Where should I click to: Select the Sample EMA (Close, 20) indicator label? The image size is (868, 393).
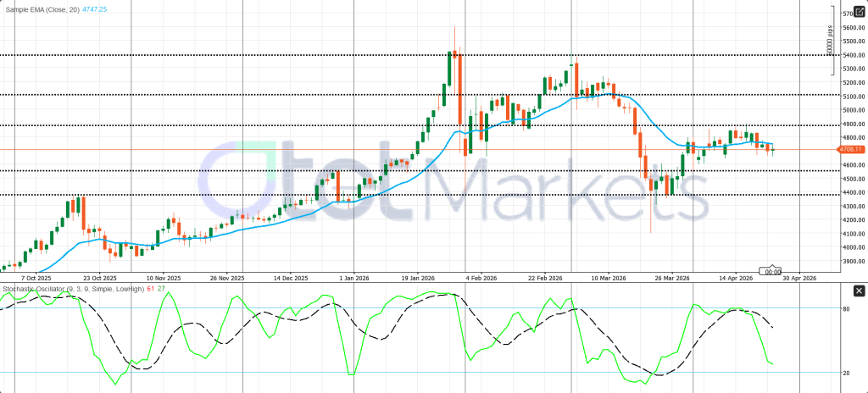[x=42, y=11]
